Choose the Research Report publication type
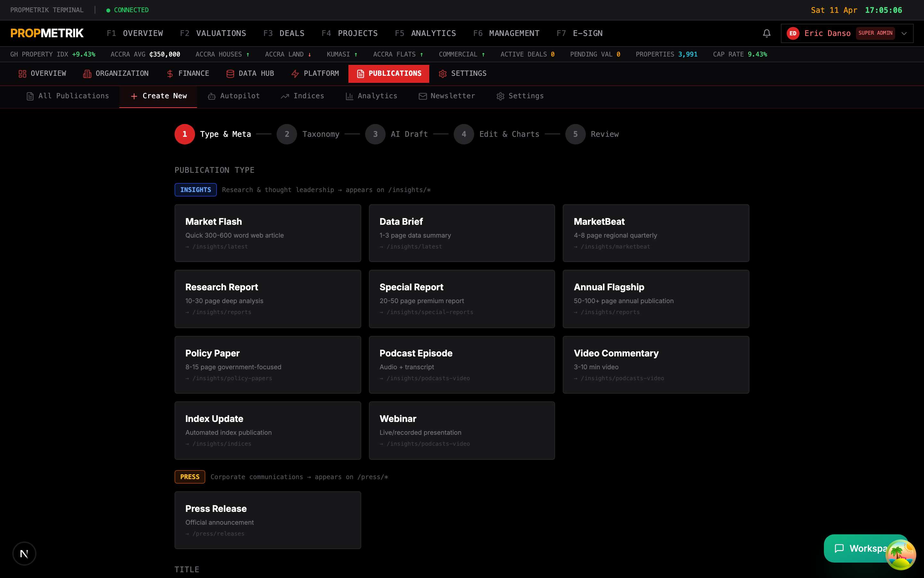924x578 pixels. (268, 299)
